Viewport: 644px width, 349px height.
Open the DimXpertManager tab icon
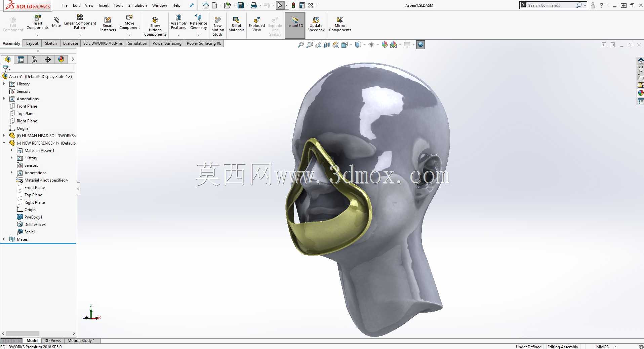pos(48,60)
